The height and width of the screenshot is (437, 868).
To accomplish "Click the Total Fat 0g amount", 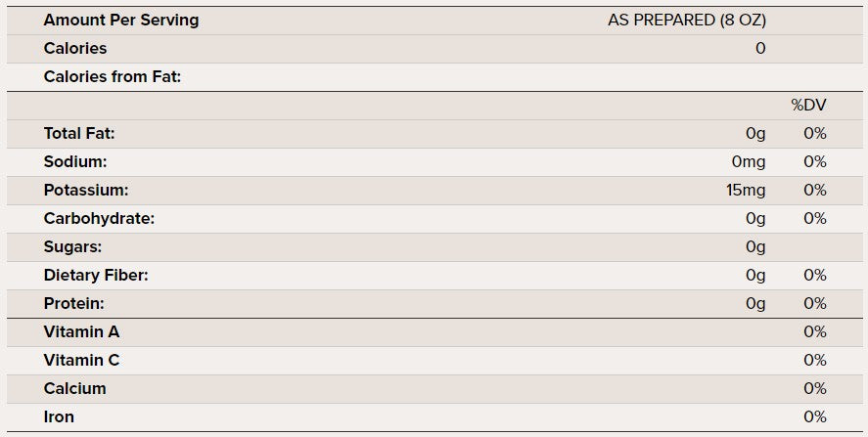I will coord(755,134).
